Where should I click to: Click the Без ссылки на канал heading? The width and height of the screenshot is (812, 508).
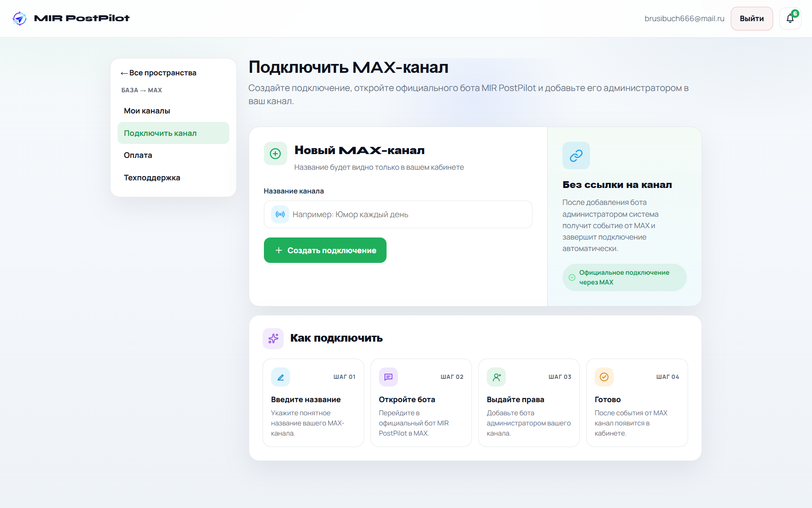coord(617,185)
